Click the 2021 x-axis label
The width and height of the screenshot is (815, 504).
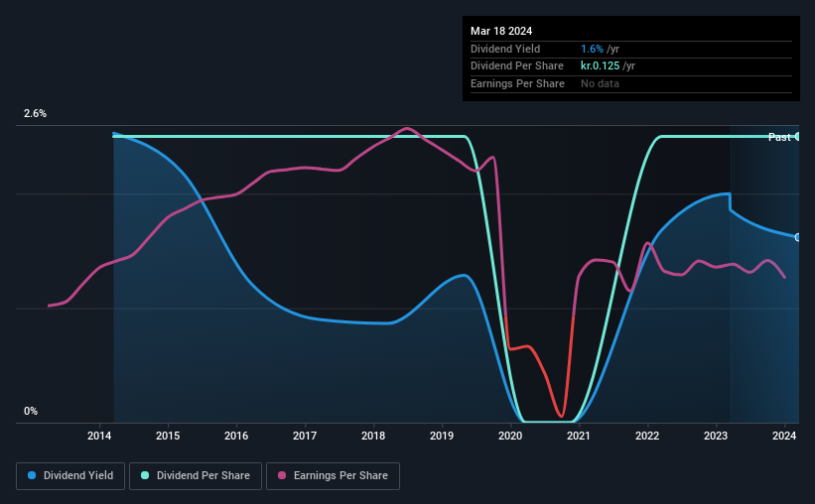tap(579, 436)
